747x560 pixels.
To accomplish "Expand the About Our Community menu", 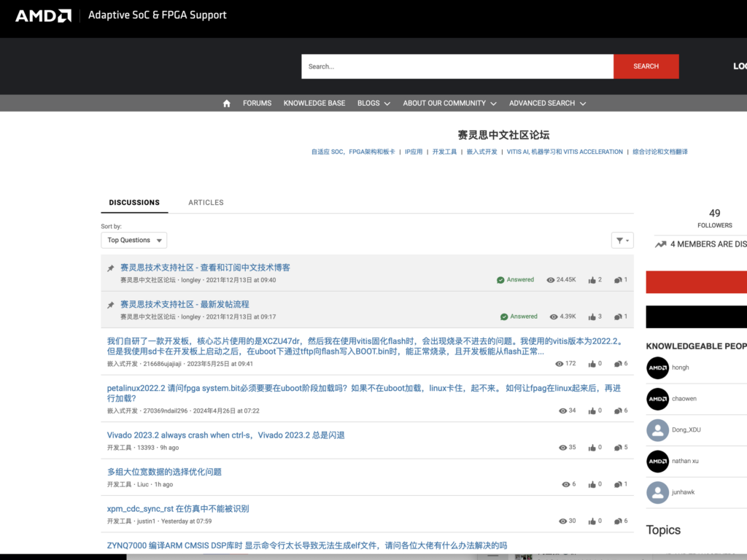I will pos(449,104).
